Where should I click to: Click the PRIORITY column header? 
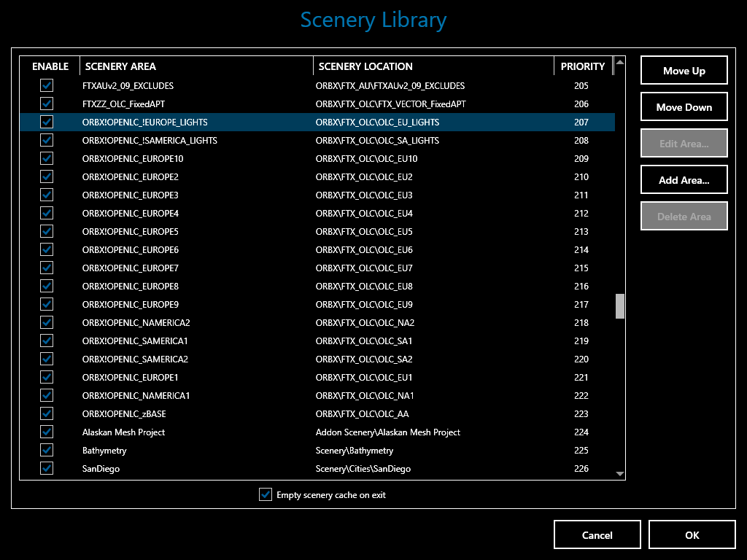point(583,66)
